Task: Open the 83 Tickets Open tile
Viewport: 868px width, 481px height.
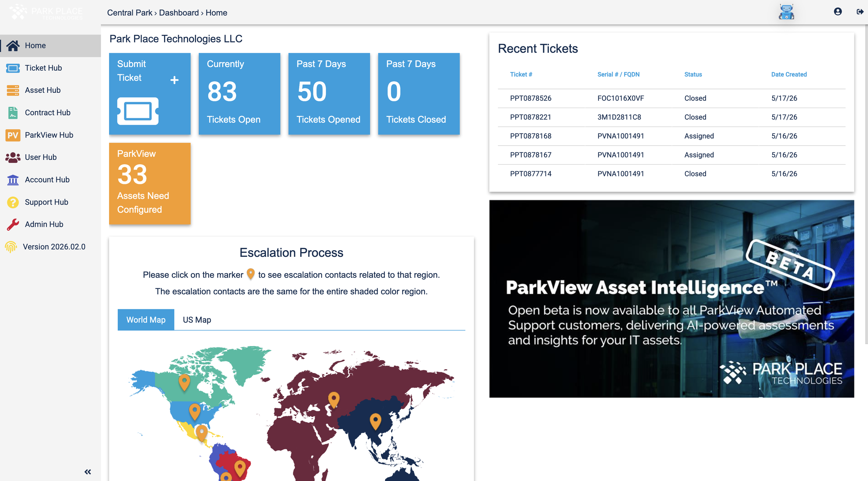Action: 239,94
